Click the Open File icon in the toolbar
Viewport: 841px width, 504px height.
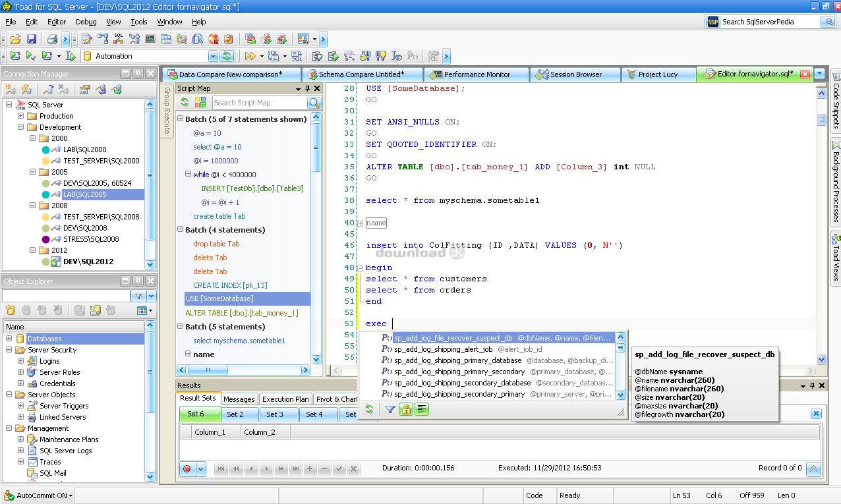coord(14,38)
